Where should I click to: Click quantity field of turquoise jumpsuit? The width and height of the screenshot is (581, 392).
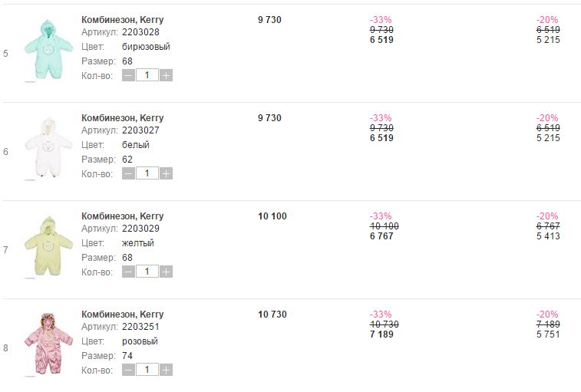[147, 75]
